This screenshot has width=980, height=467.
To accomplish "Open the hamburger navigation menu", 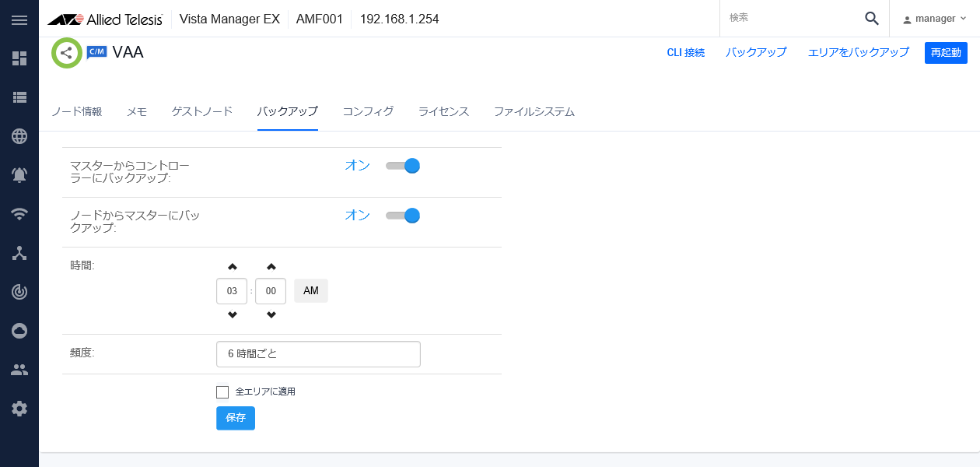I will 19,19.
